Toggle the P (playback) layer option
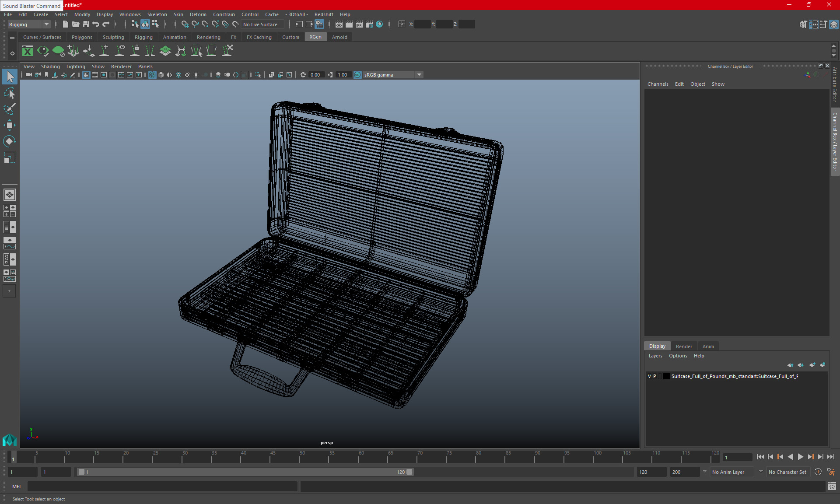Screen dimensions: 840x504 [655, 376]
